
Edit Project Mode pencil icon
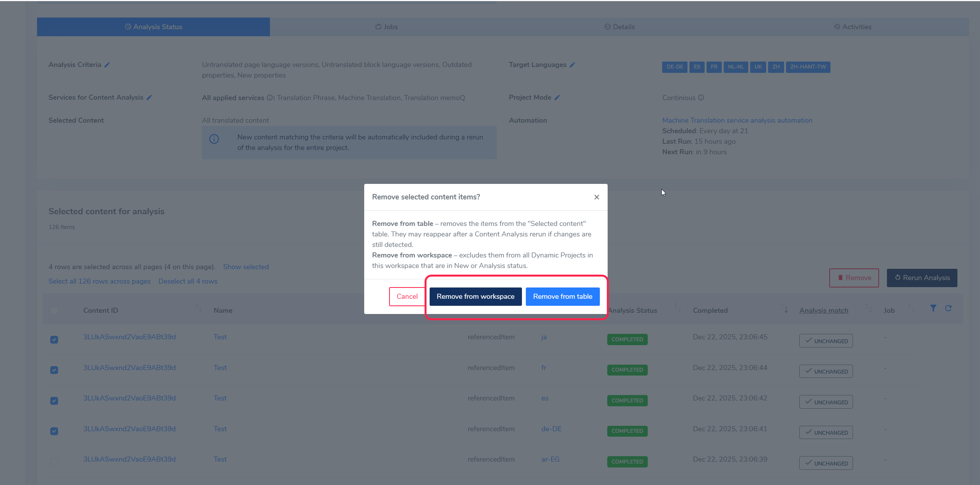[x=557, y=98]
